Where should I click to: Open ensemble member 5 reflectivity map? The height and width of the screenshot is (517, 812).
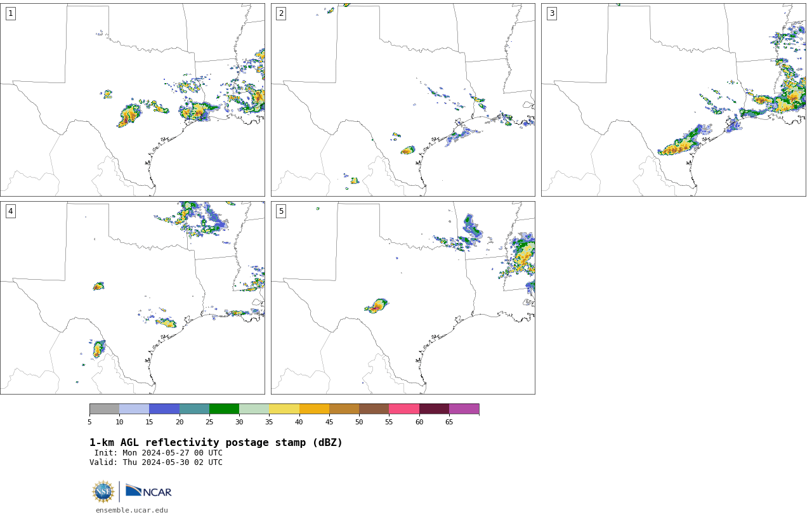[403, 298]
